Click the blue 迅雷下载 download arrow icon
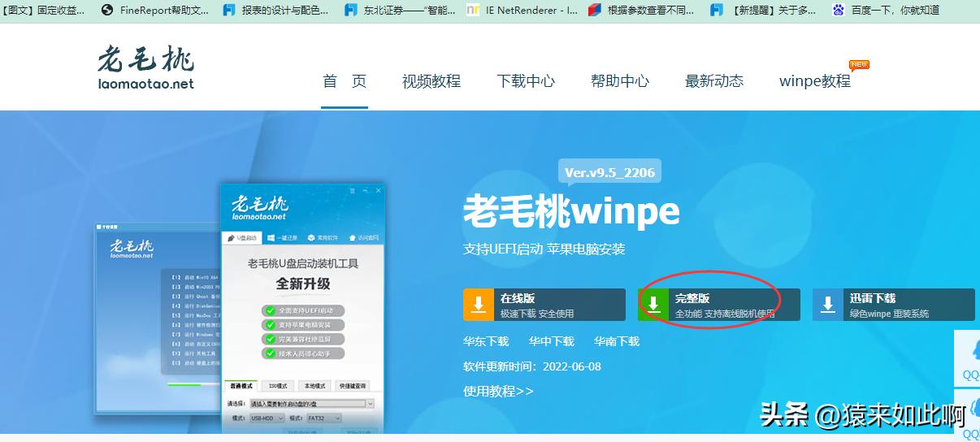Image resolution: width=980 pixels, height=442 pixels. [x=828, y=305]
